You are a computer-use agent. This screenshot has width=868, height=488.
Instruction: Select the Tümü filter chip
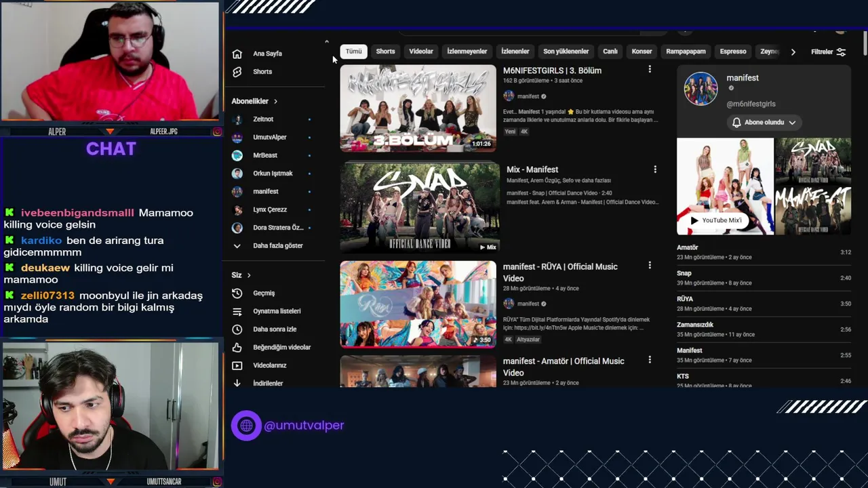[x=354, y=52]
